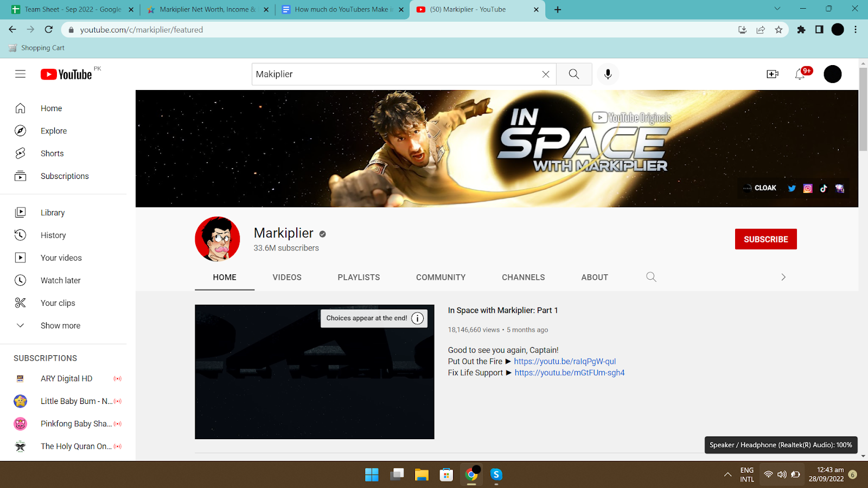Open the YouTube account avatar menu
The width and height of the screenshot is (868, 488).
(833, 74)
